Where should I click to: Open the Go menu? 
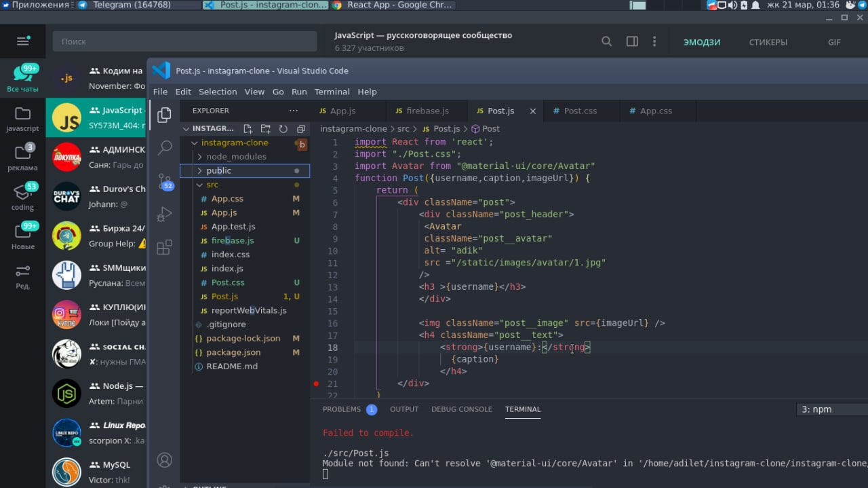pos(278,92)
